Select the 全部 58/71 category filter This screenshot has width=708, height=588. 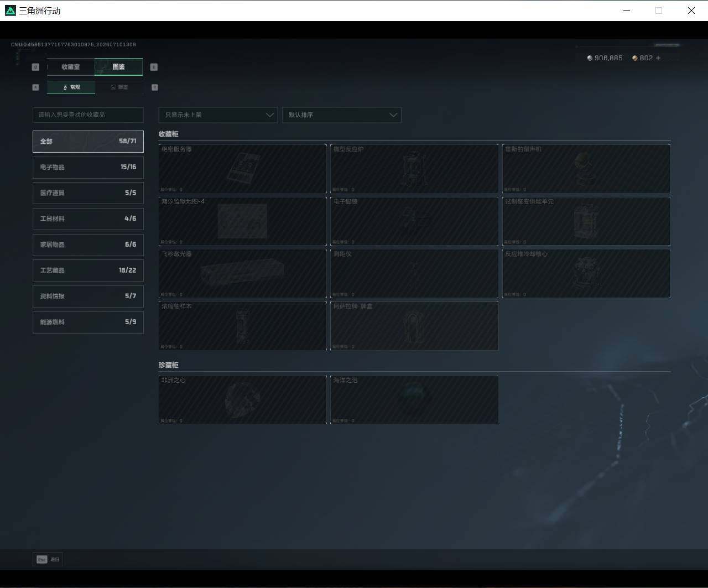[88, 141]
